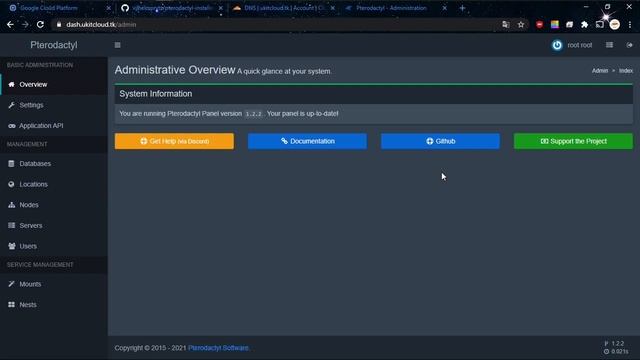Open a new browser tab with the plus
Viewport: 640px width, 360px height.
click(x=462, y=8)
